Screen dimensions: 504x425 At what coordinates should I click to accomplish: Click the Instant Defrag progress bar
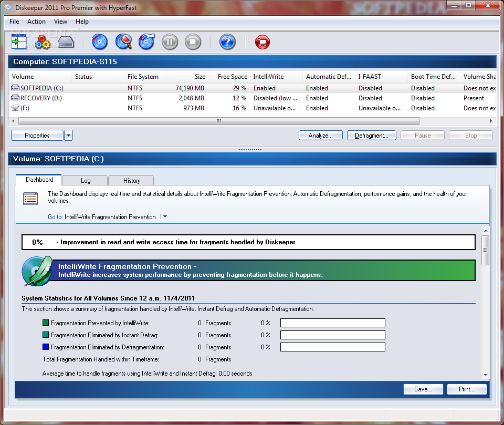click(333, 335)
